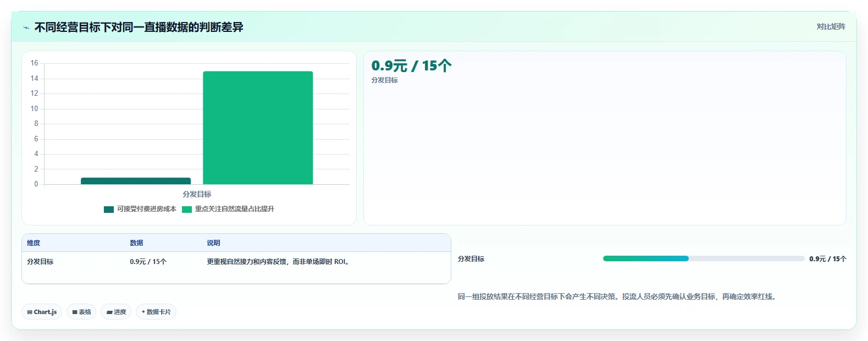Toggle legend item 可接受付费进房成本
The height and width of the screenshot is (341, 868).
coord(140,209)
